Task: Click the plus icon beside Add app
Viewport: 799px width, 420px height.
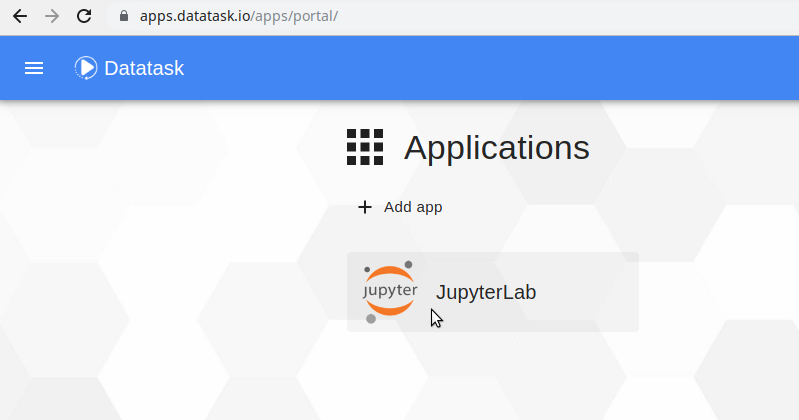Action: coord(364,207)
